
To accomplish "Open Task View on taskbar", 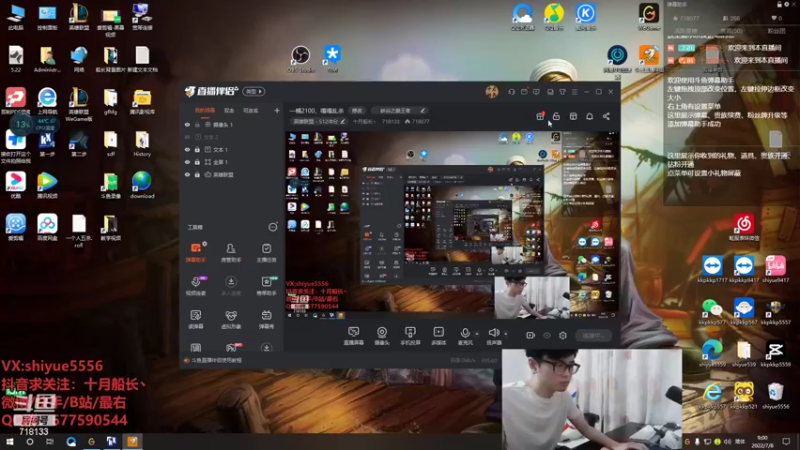I will click(x=49, y=441).
